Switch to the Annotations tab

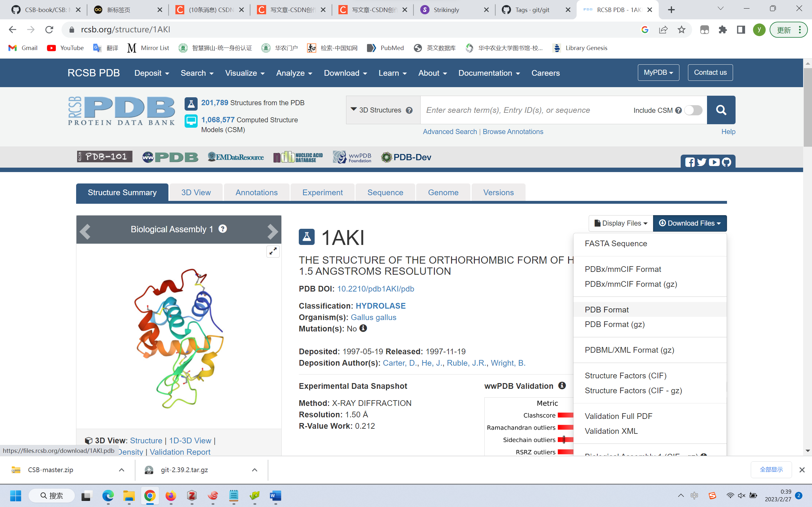(256, 192)
